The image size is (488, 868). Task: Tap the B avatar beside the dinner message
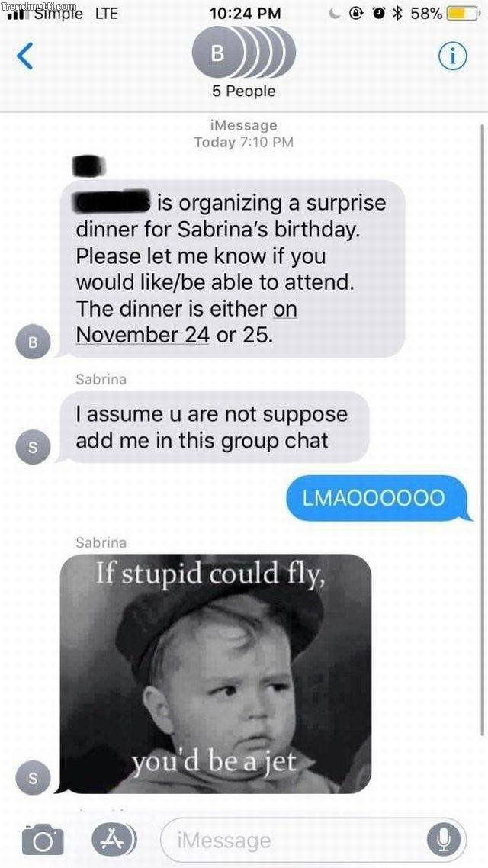33,342
